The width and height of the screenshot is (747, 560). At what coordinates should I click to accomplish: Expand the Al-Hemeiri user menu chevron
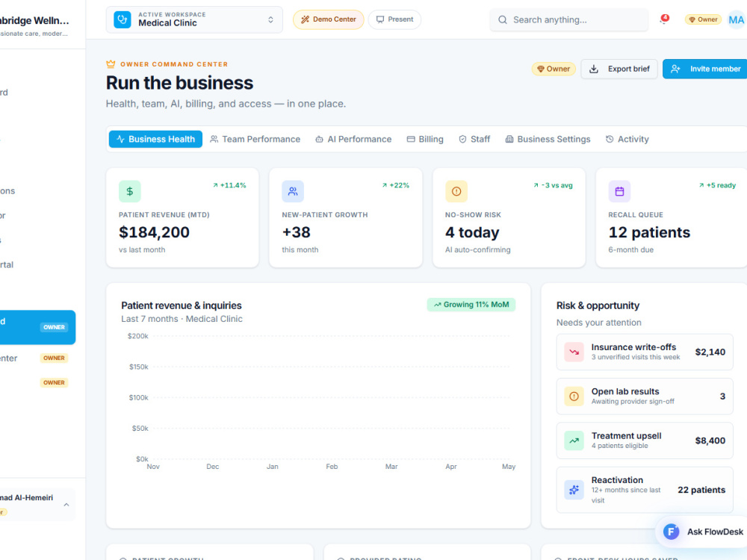[x=66, y=504]
